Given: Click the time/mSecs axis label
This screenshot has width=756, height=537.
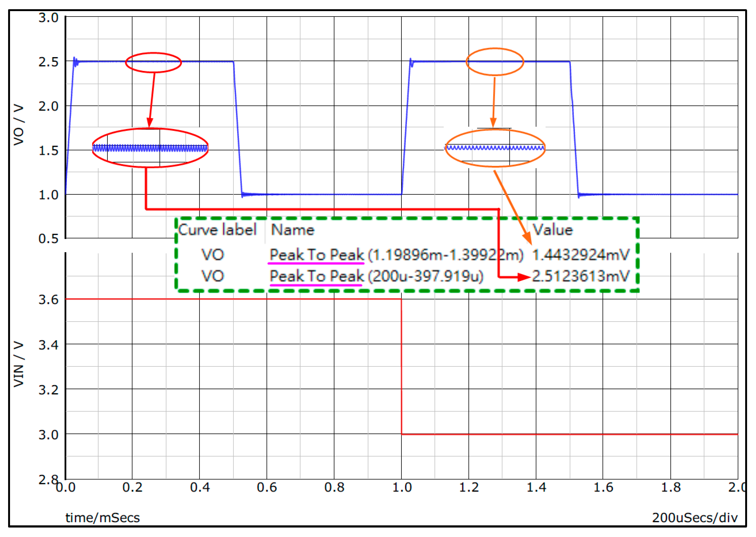Looking at the screenshot, I should coord(103,518).
